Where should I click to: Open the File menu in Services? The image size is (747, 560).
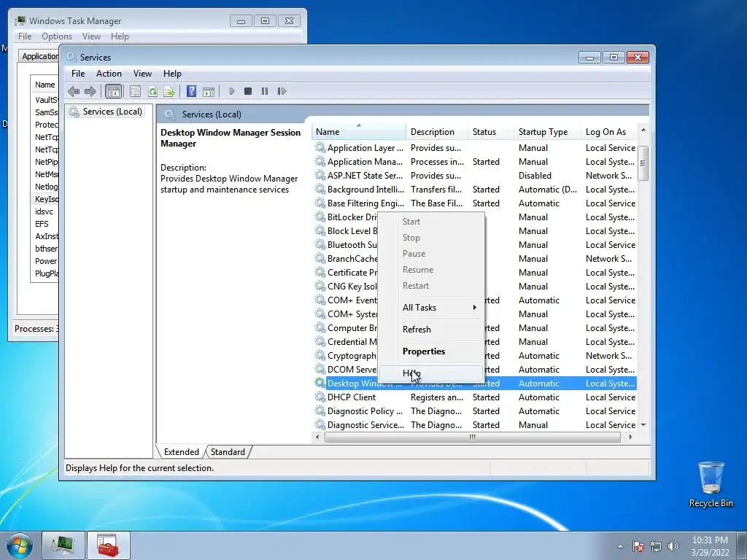point(78,74)
